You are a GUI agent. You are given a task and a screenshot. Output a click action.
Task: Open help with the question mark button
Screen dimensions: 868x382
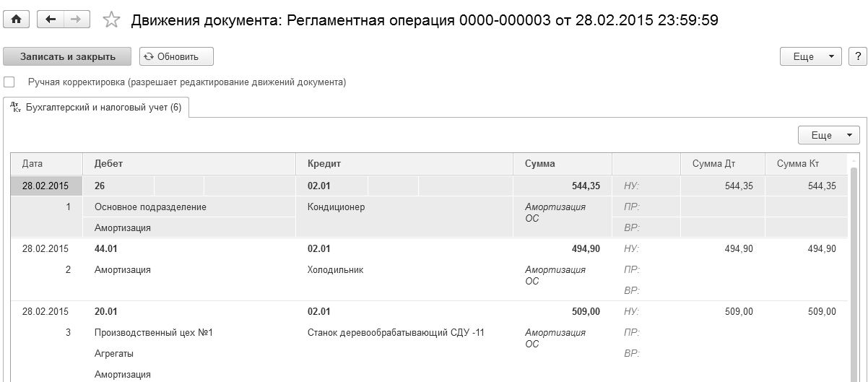[x=857, y=56]
